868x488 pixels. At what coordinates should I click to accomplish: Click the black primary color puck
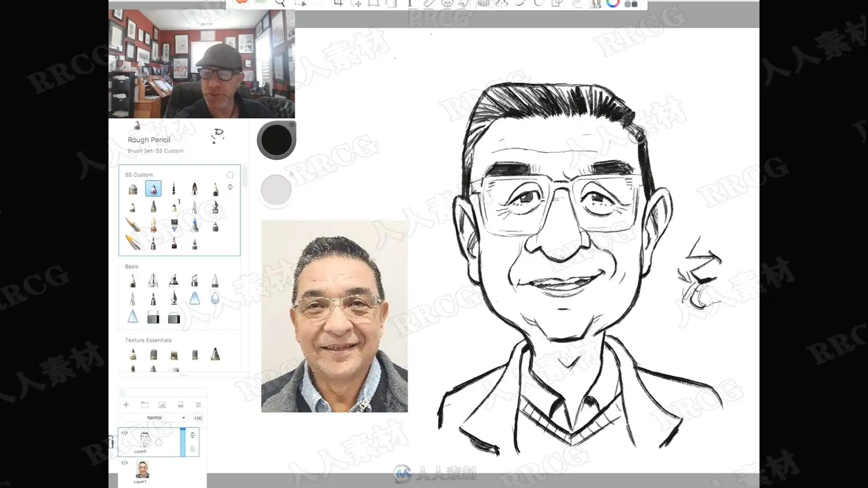point(276,140)
